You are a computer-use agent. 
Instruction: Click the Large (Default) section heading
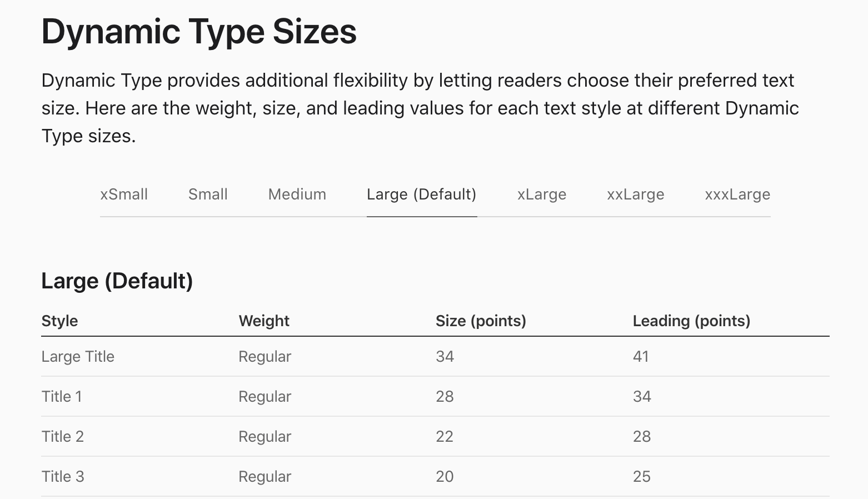[x=117, y=281]
